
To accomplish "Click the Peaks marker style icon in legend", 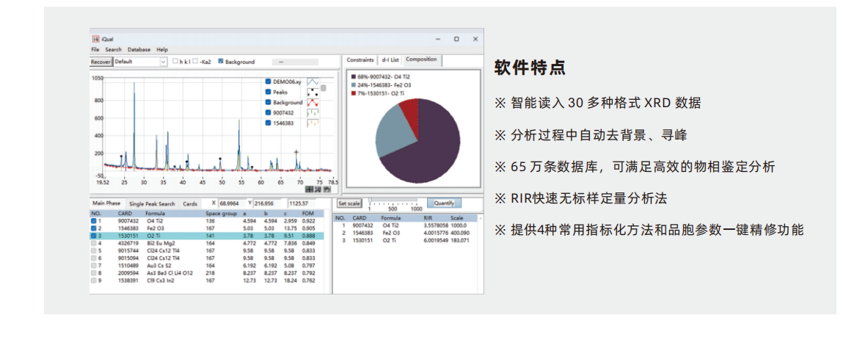I will click(313, 93).
